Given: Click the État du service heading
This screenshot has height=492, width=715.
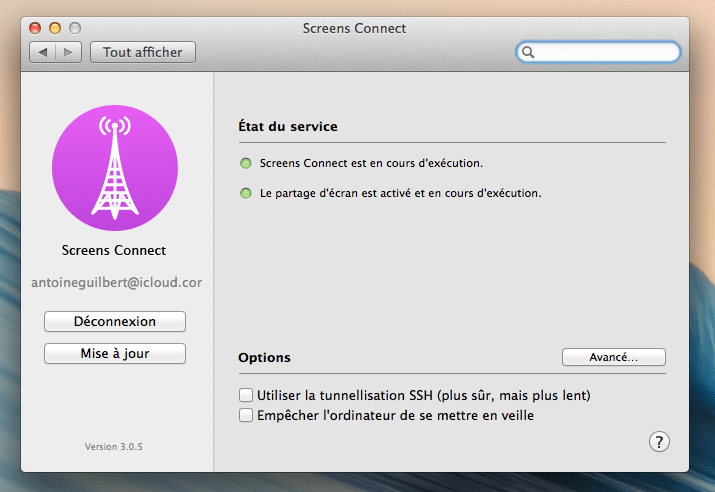Looking at the screenshot, I should [288, 126].
